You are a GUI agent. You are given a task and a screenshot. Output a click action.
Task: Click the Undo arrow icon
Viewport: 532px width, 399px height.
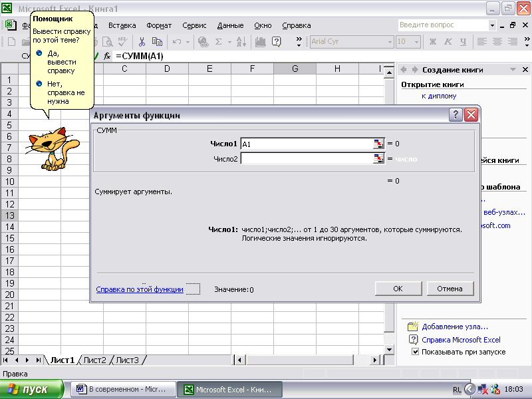click(x=177, y=42)
